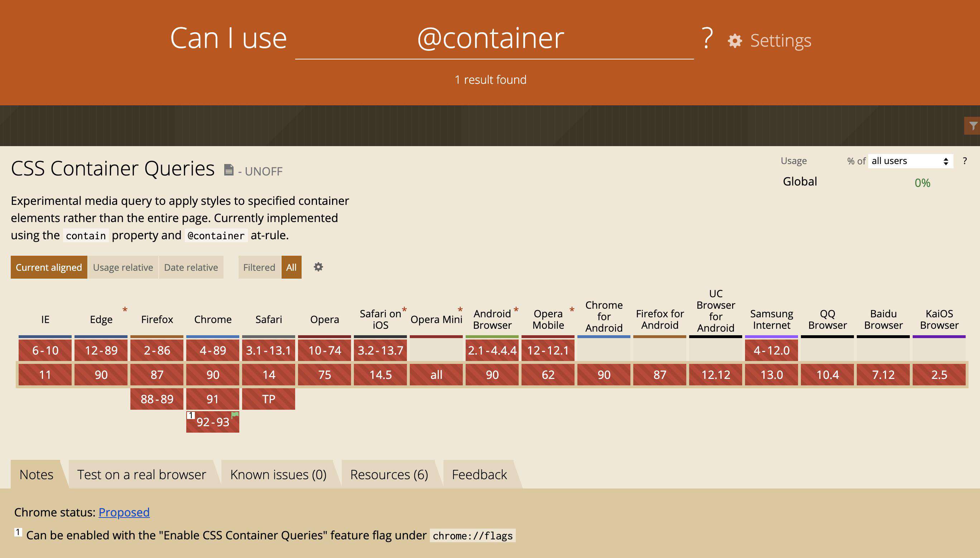Click the Safari 3.1-13.1 cell

[x=269, y=350]
